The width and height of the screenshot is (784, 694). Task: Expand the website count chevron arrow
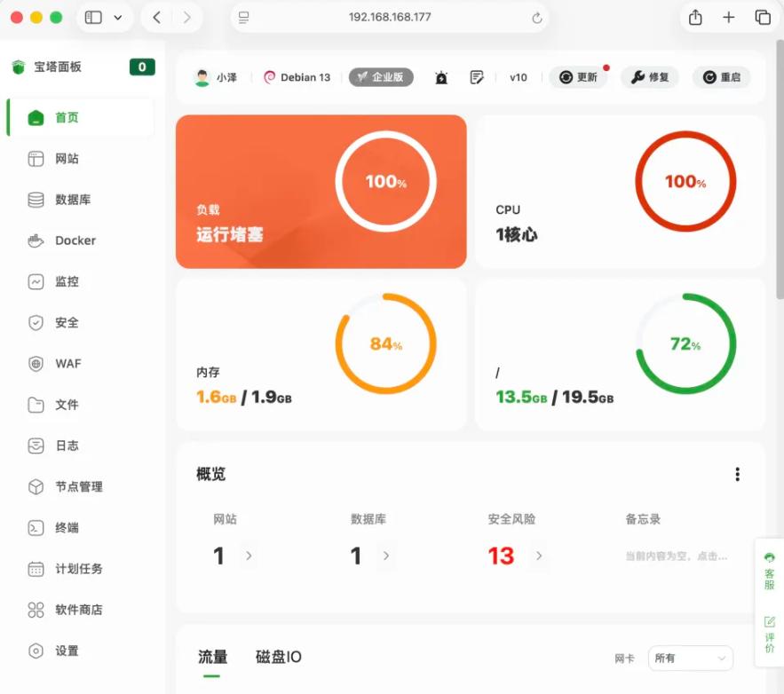249,556
